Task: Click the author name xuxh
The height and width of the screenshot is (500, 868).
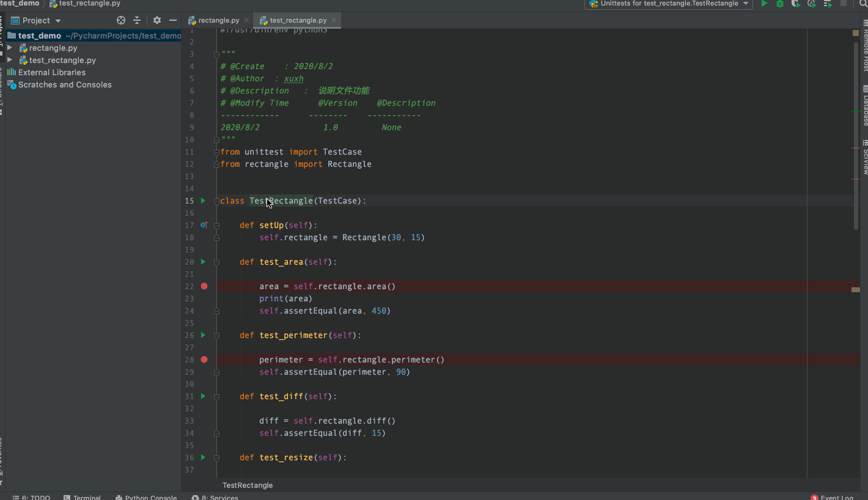Action: point(293,78)
